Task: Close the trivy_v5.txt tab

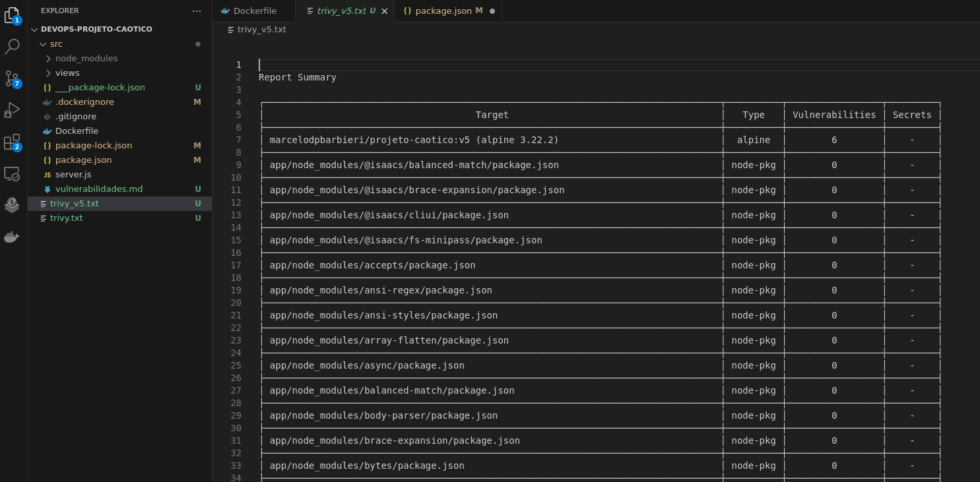Action: [385, 11]
